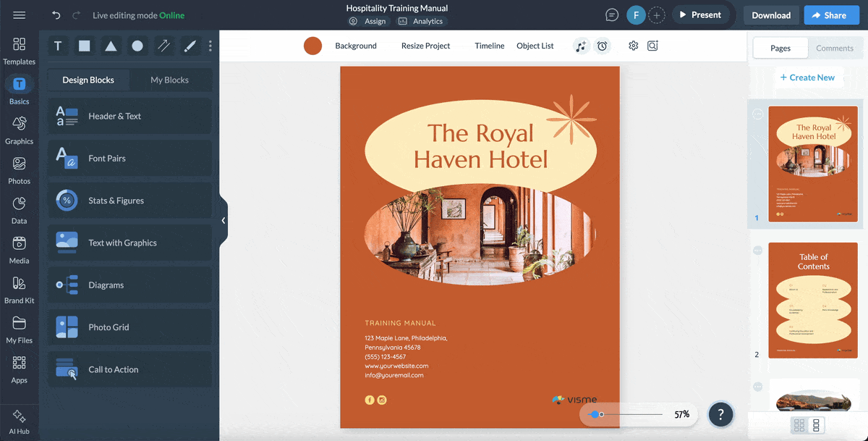Collapse the left Design Blocks panel
Screen dimensions: 868x441
tap(224, 219)
